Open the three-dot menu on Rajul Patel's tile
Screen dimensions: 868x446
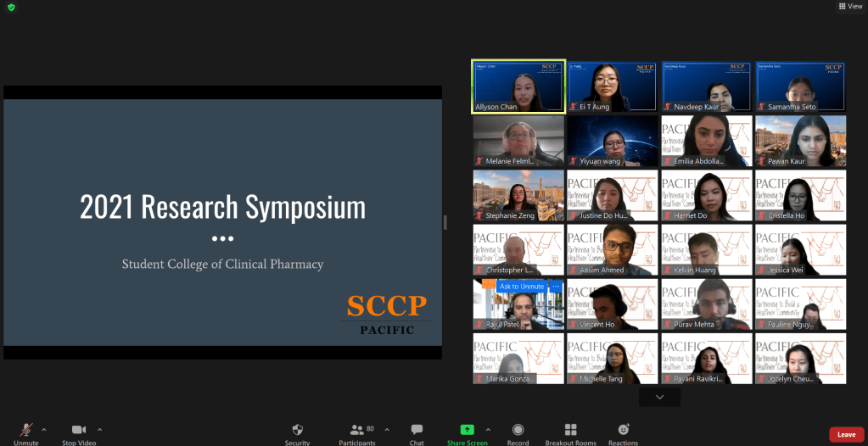[557, 287]
